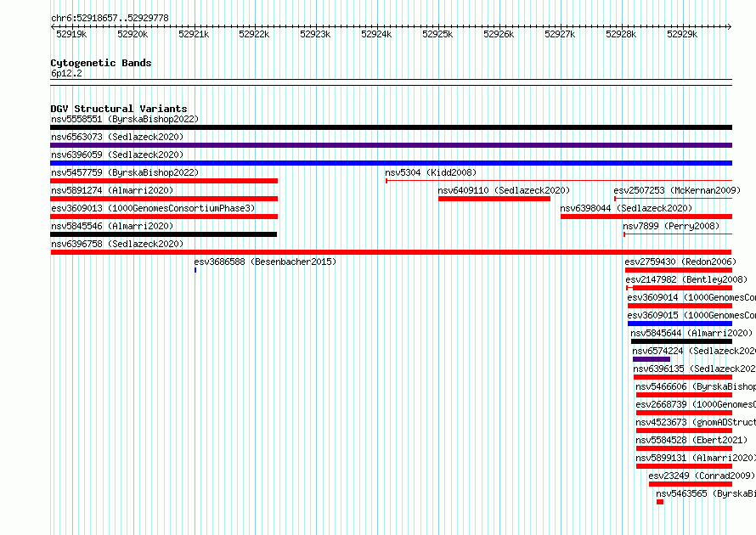Click the 52929k ruler position label
This screenshot has width=756, height=535.
(682, 34)
